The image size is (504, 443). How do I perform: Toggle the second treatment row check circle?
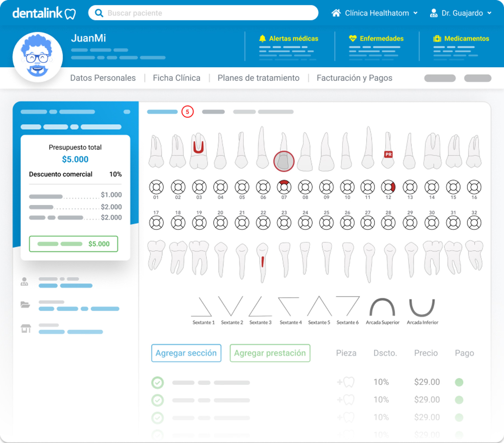tap(157, 400)
